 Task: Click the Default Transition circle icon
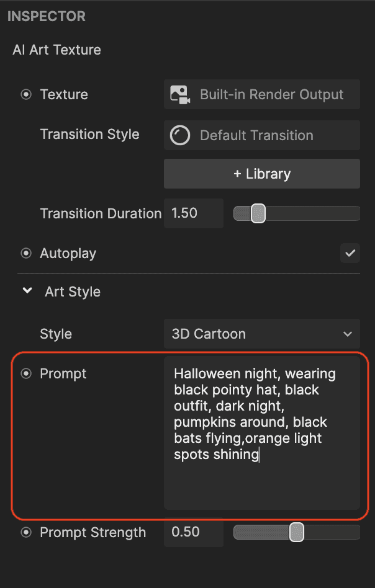click(180, 135)
